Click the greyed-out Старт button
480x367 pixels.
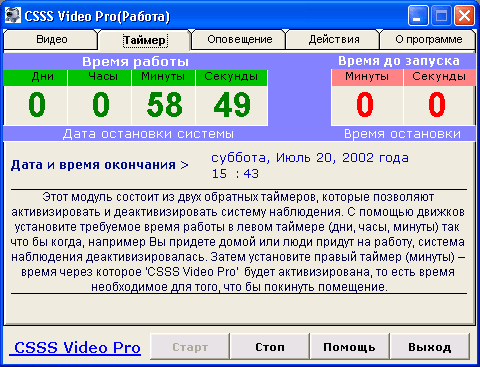click(190, 347)
